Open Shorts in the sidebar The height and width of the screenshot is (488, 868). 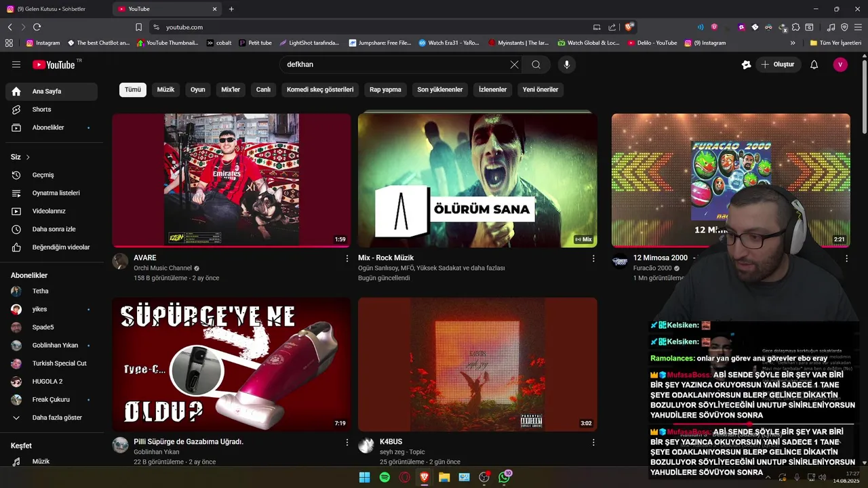click(x=52, y=109)
